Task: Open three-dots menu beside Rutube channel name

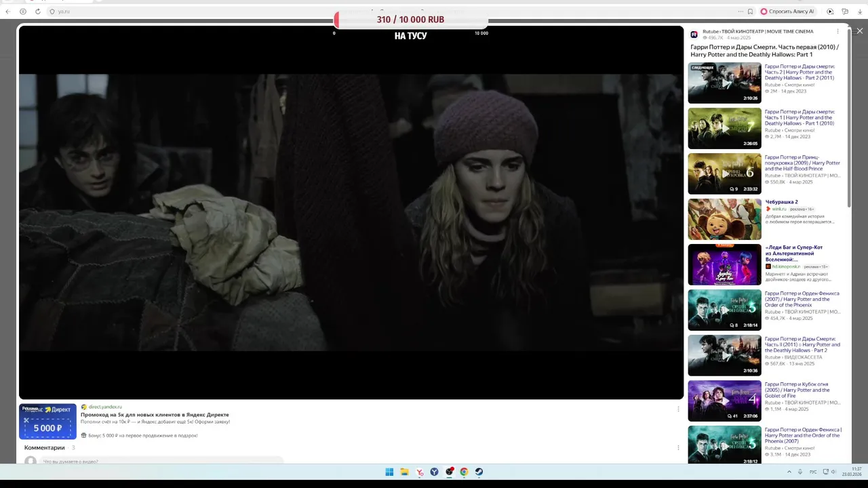Action: click(837, 32)
